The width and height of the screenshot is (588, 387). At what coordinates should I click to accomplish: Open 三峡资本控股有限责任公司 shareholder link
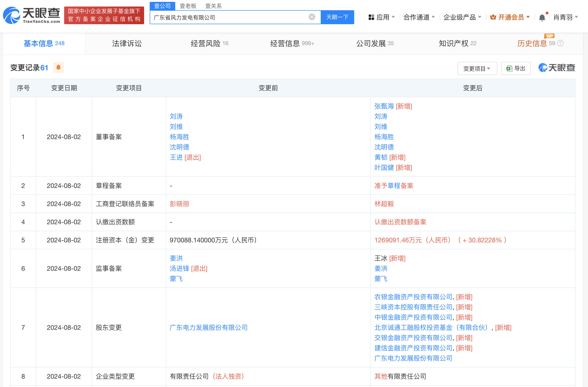tap(413, 307)
